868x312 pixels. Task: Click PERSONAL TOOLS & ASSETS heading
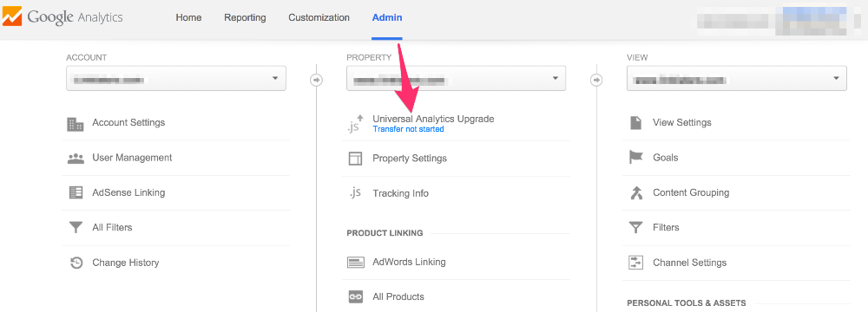pos(687,303)
